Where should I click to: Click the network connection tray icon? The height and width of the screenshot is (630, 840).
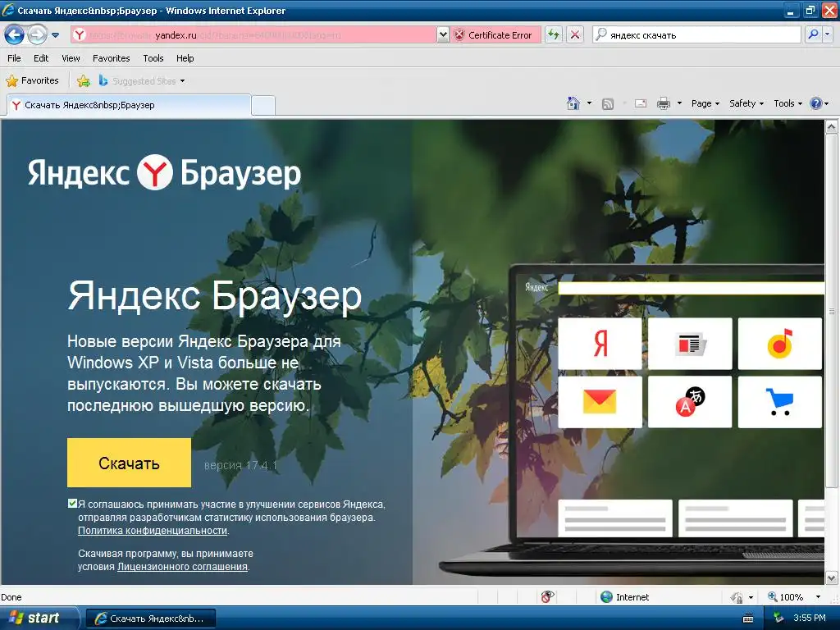coord(778,619)
